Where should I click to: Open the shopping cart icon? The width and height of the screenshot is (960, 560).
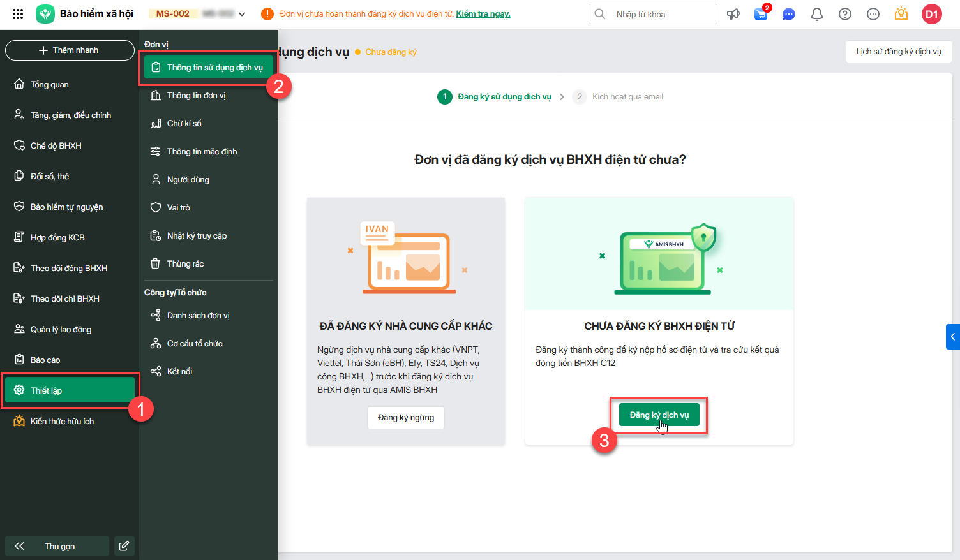tap(761, 14)
